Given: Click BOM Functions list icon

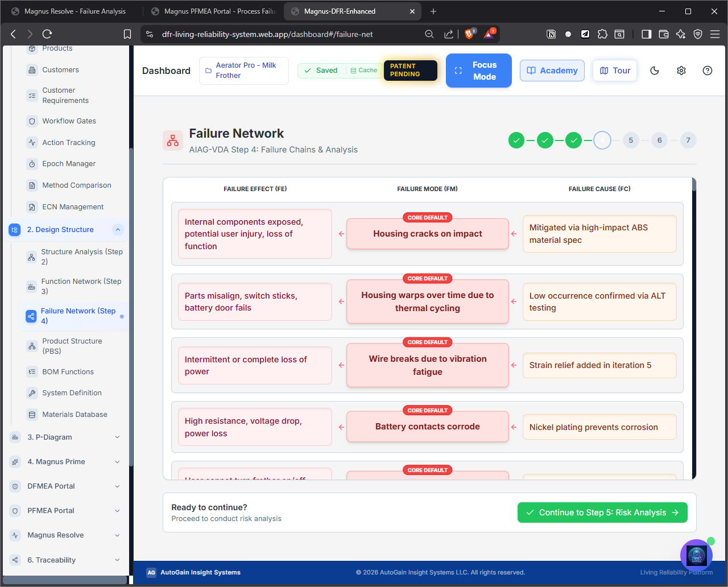Looking at the screenshot, I should [x=32, y=372].
